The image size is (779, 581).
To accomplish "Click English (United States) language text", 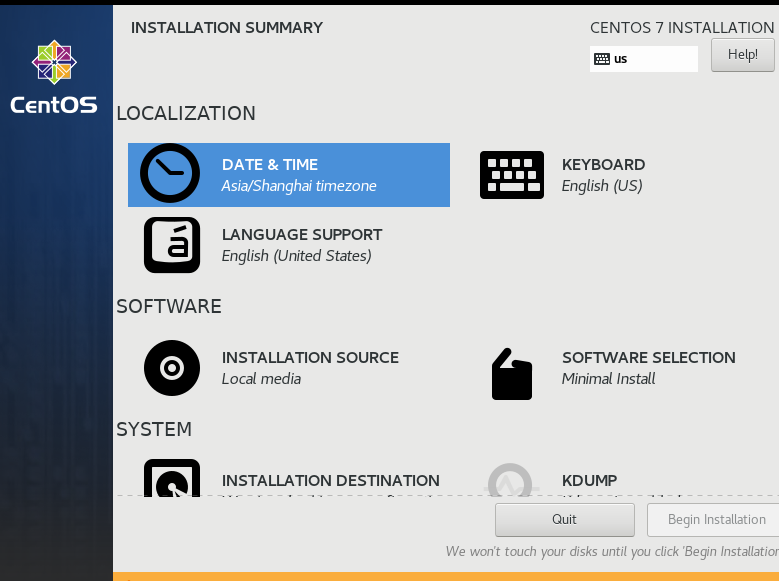I will pos(297,256).
